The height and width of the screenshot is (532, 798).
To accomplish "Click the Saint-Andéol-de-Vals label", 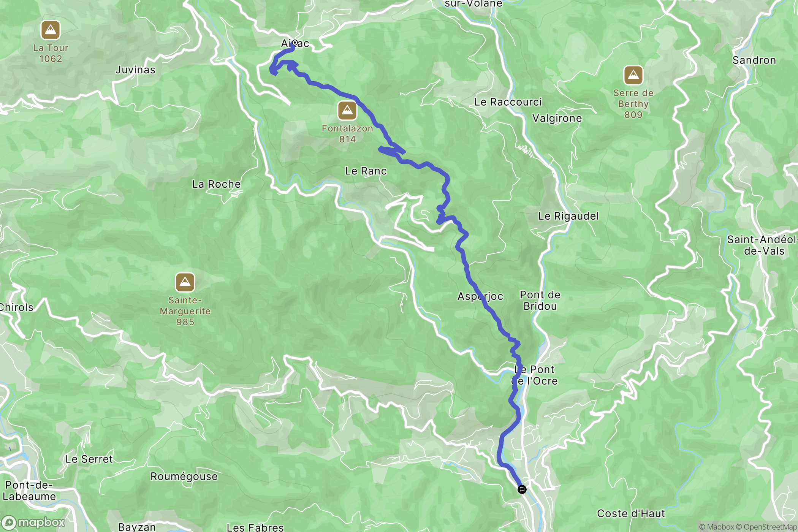I will point(762,245).
